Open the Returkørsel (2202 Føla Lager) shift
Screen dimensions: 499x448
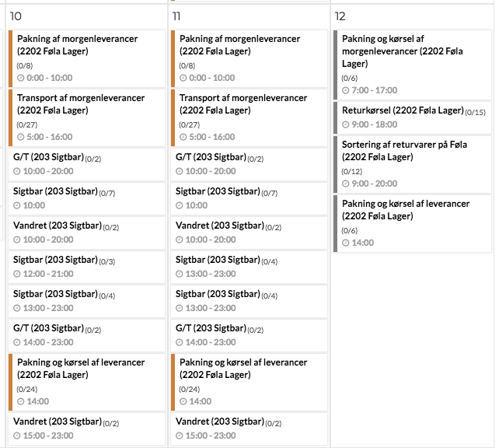point(413,117)
